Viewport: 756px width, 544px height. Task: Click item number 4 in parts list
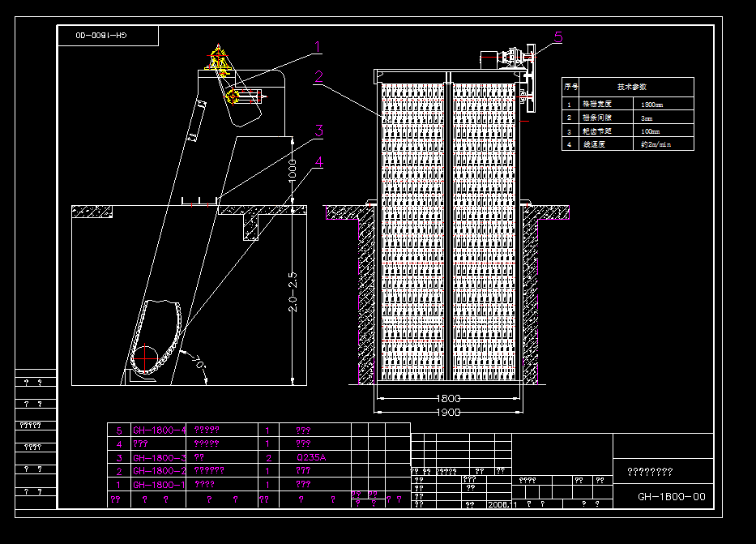pos(119,443)
